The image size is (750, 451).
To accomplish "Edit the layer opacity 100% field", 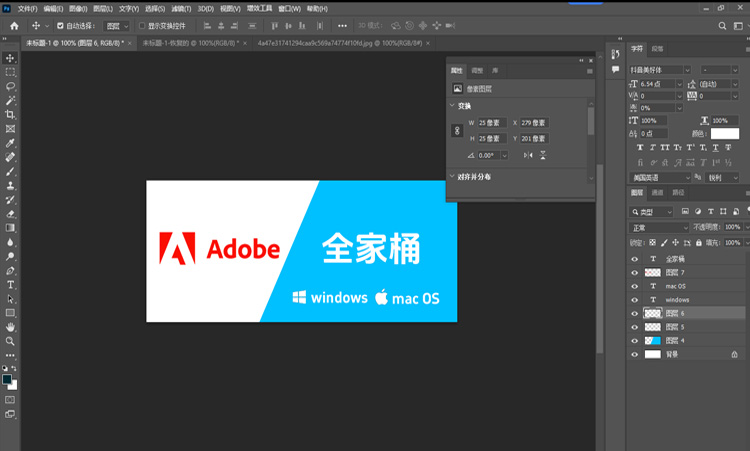I will (x=732, y=227).
